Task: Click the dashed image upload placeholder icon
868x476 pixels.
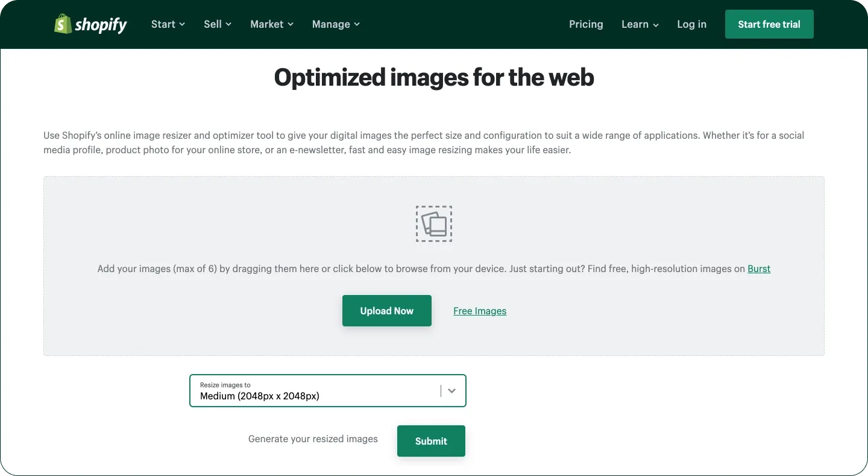Action: (x=434, y=223)
